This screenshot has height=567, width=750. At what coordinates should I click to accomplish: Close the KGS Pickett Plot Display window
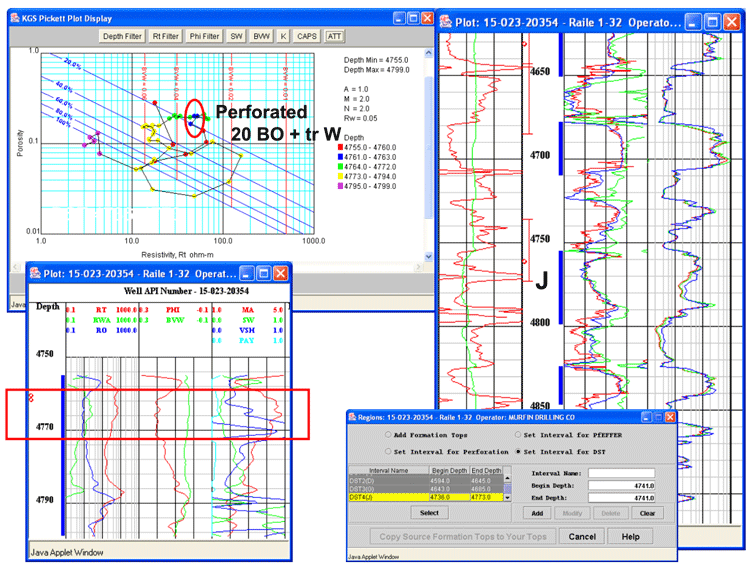427,18
